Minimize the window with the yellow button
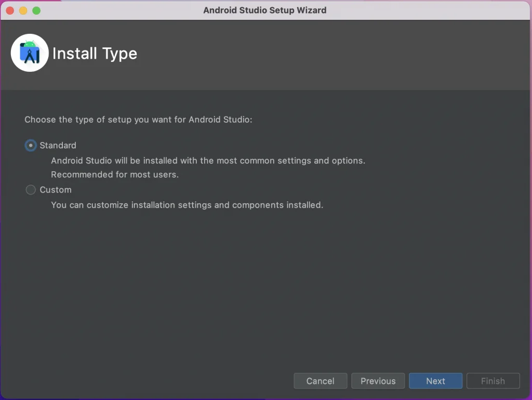Viewport: 532px width, 400px height. pyautogui.click(x=23, y=10)
